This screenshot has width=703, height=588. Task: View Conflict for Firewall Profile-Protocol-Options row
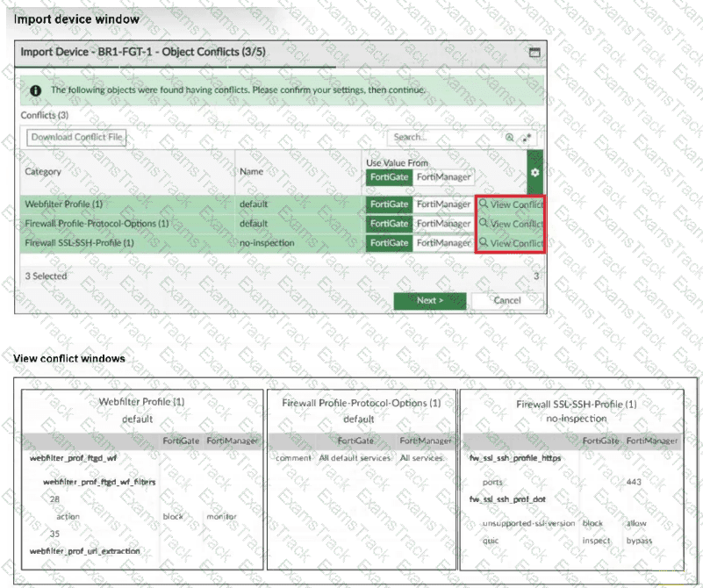click(x=511, y=224)
